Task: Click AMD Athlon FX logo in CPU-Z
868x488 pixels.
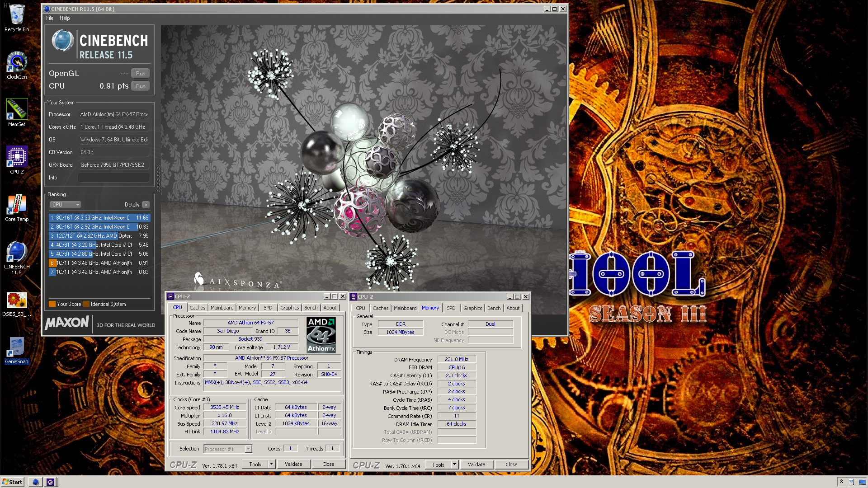Action: pos(321,335)
